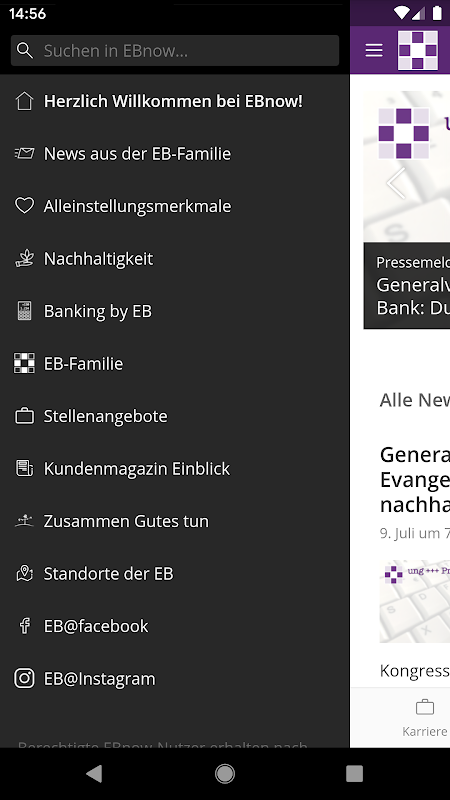This screenshot has width=450, height=800.
Task: Tap the Facebook icon in the drawer
Action: tap(24, 626)
